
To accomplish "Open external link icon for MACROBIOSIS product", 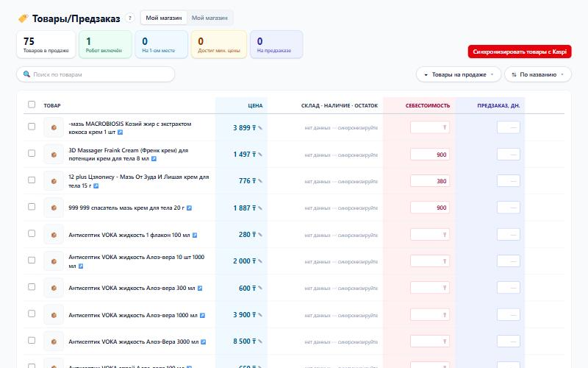I will [x=120, y=132].
